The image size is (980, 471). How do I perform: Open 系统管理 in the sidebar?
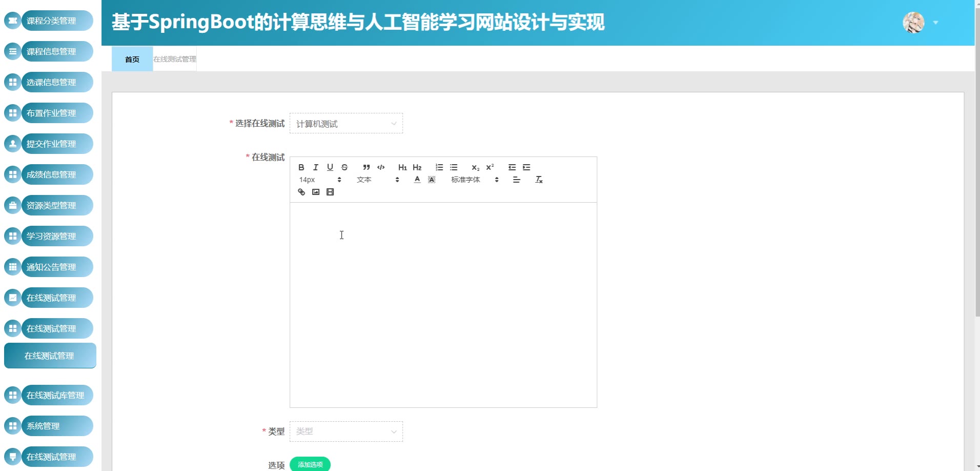[49, 426]
